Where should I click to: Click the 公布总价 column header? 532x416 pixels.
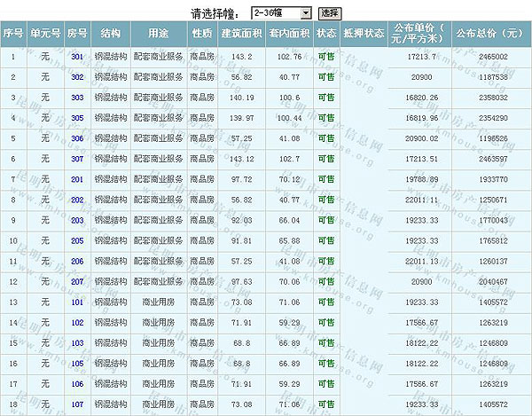488,34
